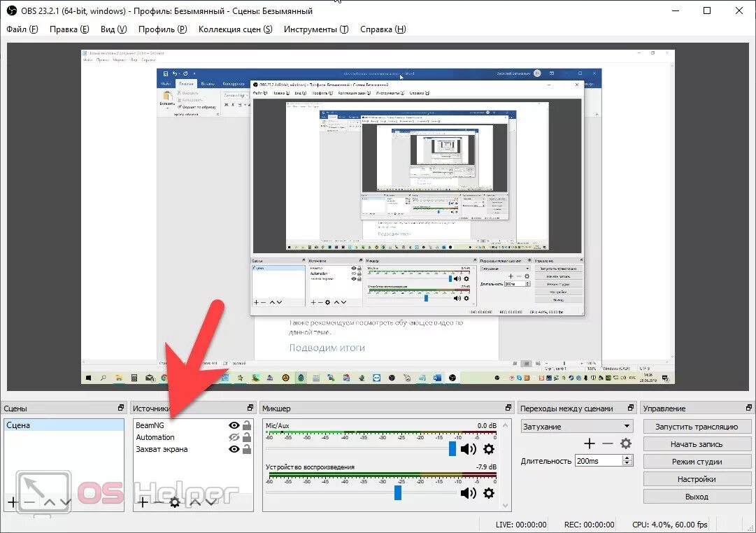Decrease Длительность with the down stepper
The height and width of the screenshot is (533, 756).
coord(627,464)
